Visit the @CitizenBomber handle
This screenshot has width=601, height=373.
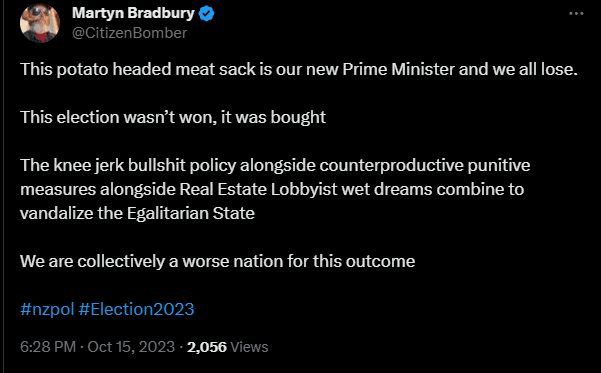(130, 33)
